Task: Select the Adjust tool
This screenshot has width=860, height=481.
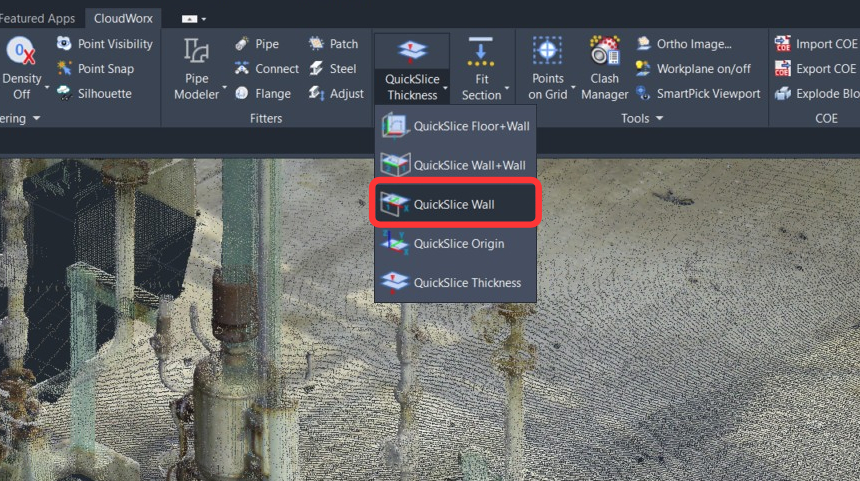Action: (x=336, y=93)
